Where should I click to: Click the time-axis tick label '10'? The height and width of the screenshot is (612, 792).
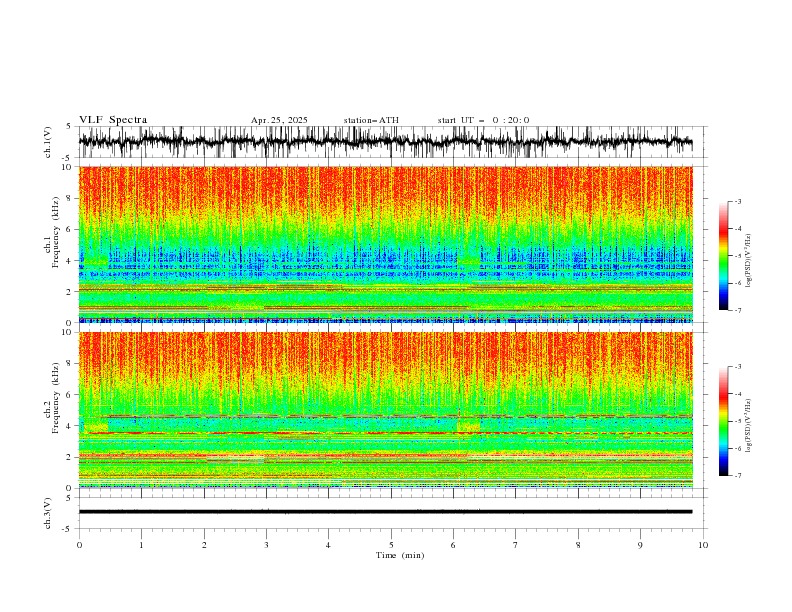(x=703, y=545)
